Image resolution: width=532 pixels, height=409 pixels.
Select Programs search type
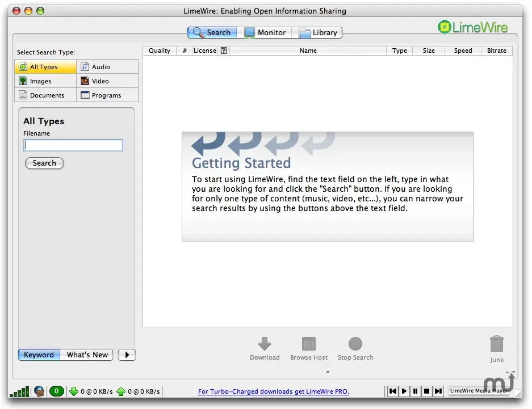click(107, 95)
